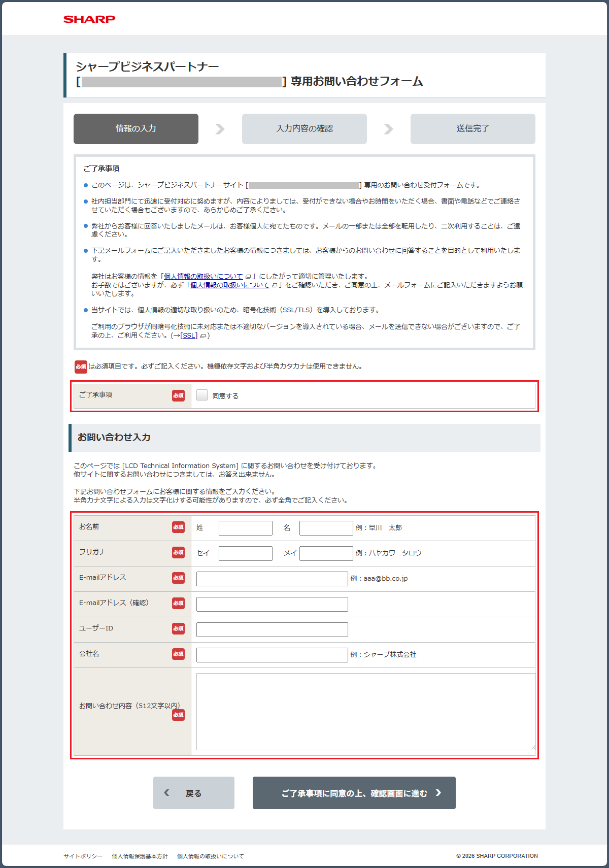Viewport: 609px width, 868px height.
Task: Click the お問い合わせ内容 text area
Action: (x=366, y=712)
